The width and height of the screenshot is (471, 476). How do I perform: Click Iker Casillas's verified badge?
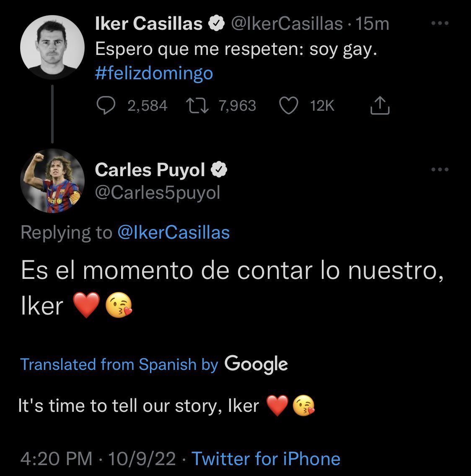pyautogui.click(x=217, y=24)
